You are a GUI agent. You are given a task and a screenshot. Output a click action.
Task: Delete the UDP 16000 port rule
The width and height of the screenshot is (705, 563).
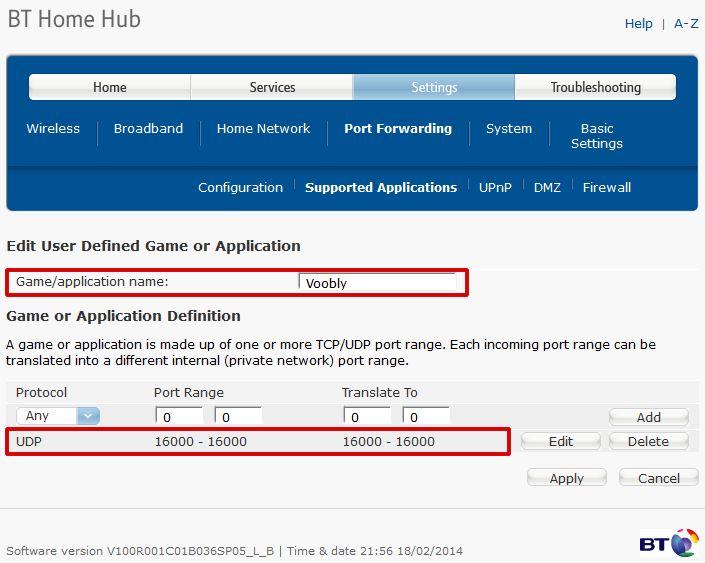tap(649, 441)
